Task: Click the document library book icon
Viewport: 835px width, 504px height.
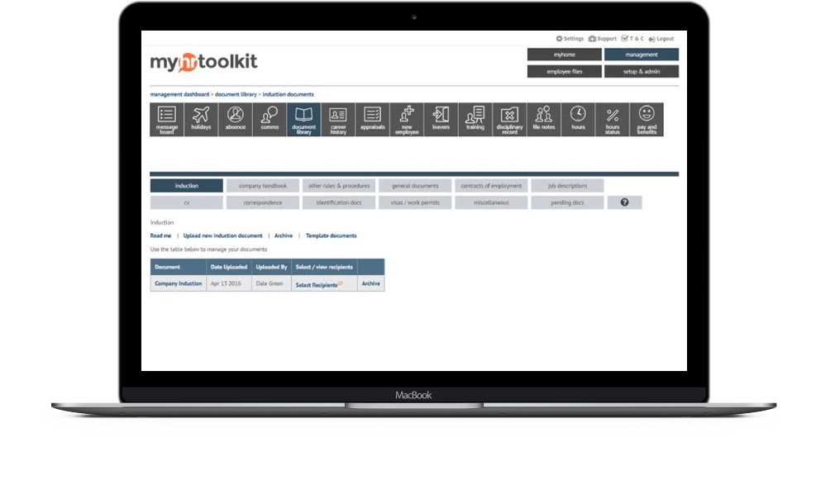Action: [303, 118]
